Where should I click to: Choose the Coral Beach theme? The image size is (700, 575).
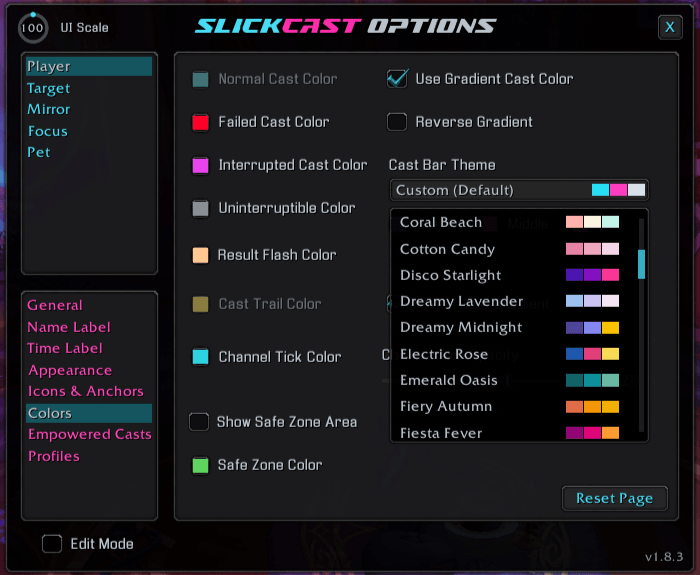pyautogui.click(x=509, y=222)
